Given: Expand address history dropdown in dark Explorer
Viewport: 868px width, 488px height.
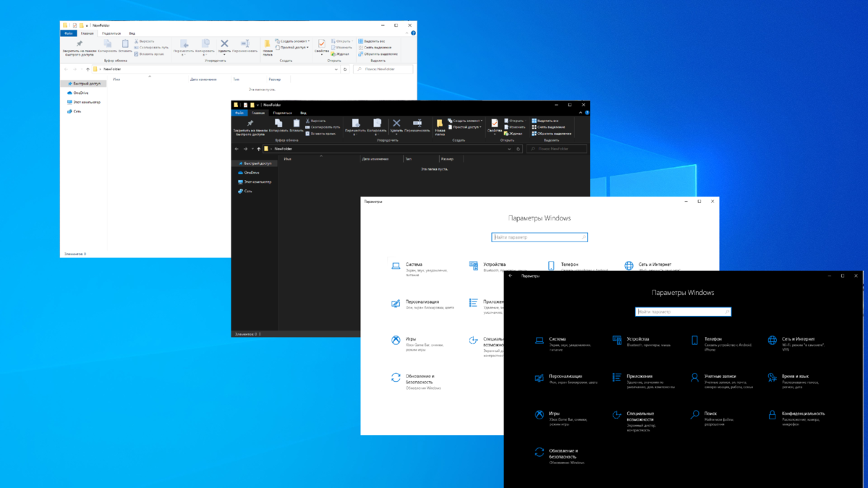Looking at the screenshot, I should click(509, 149).
